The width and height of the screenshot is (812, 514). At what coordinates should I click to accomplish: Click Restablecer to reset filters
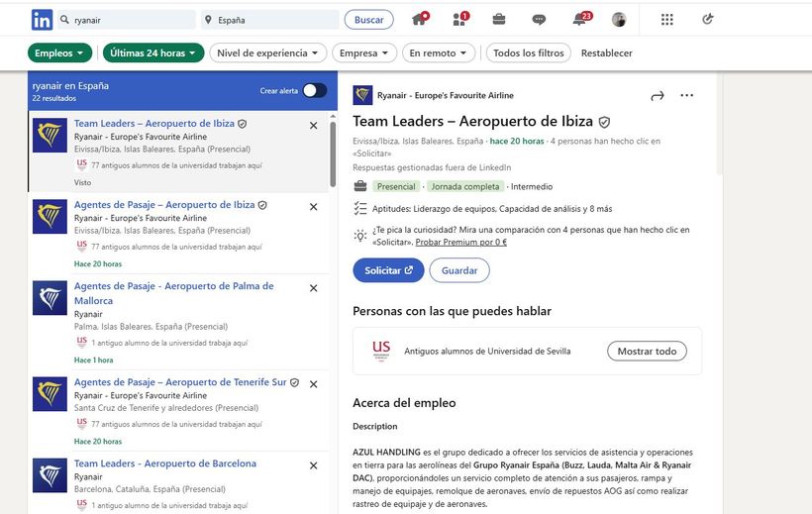(x=606, y=52)
